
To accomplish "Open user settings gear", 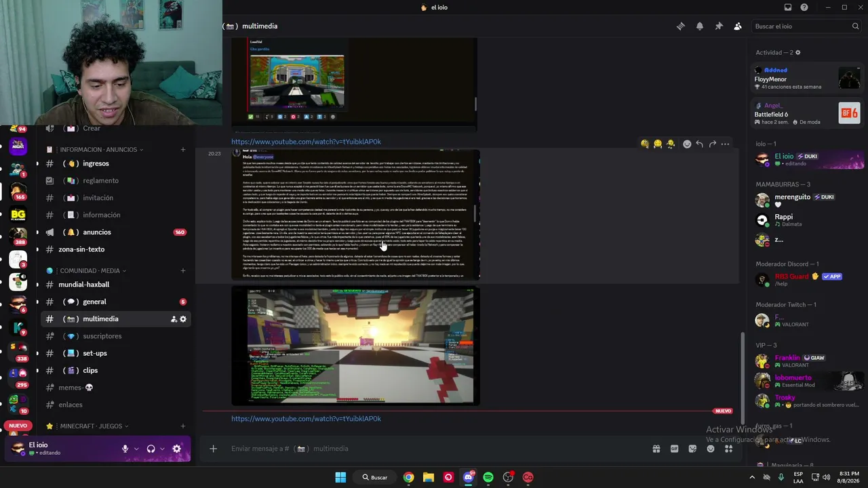I will click(x=177, y=449).
